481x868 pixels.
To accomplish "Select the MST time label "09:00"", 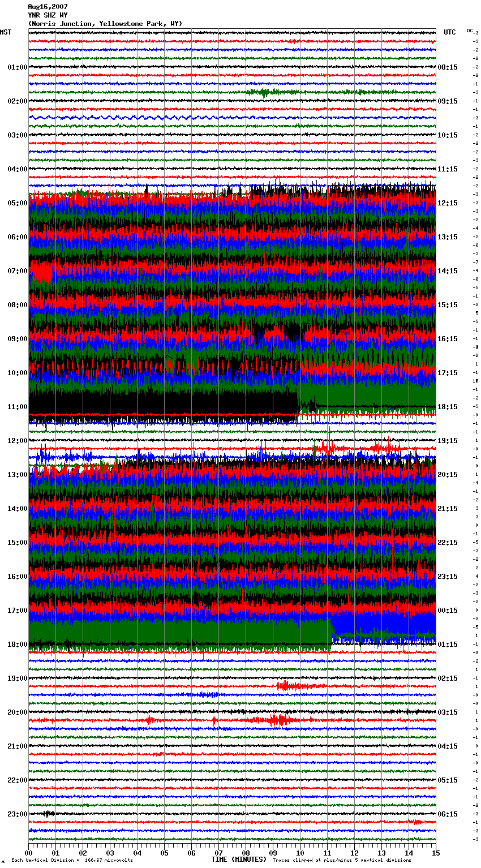I will coord(18,339).
